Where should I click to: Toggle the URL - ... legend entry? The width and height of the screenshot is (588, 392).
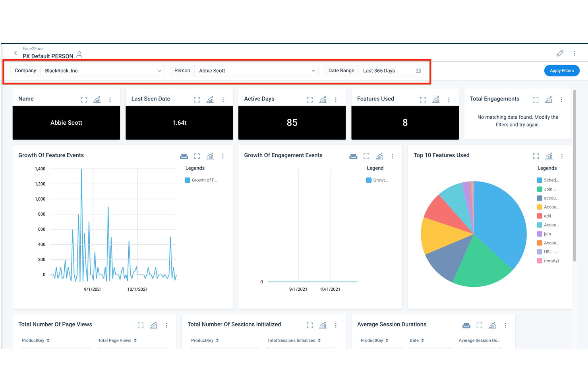tap(547, 252)
